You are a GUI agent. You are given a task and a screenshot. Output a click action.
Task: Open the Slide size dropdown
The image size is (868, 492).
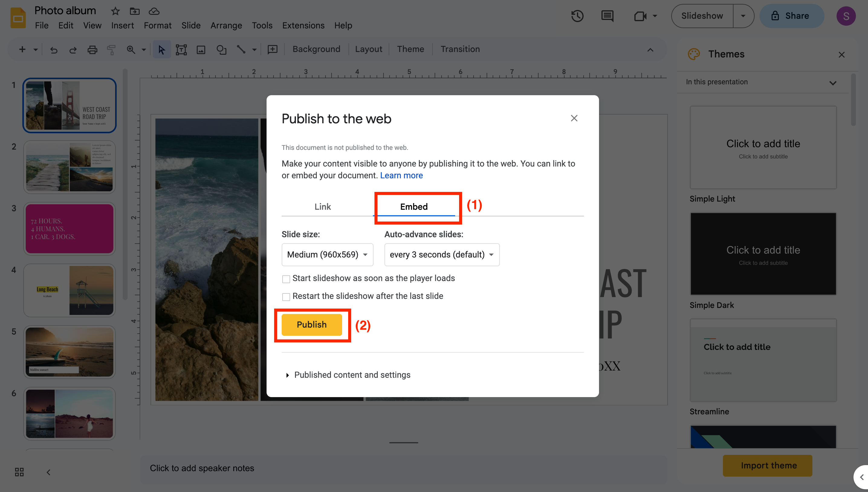[327, 254]
